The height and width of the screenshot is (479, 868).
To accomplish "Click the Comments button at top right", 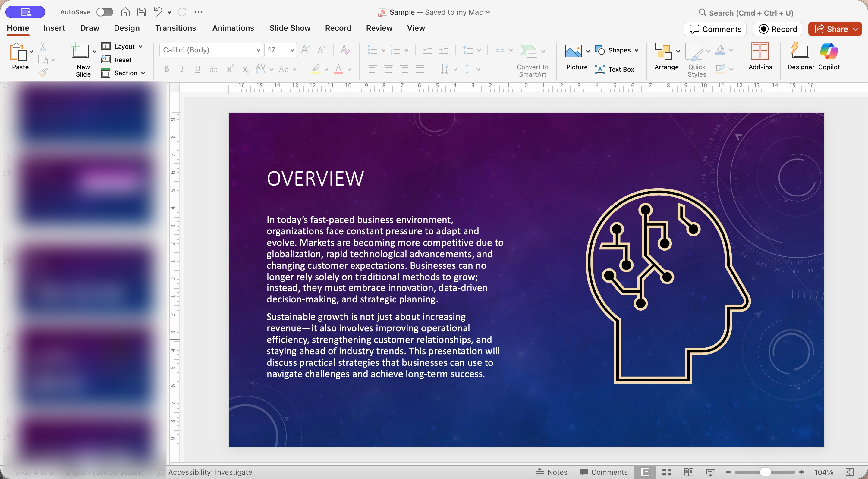I will [x=715, y=29].
